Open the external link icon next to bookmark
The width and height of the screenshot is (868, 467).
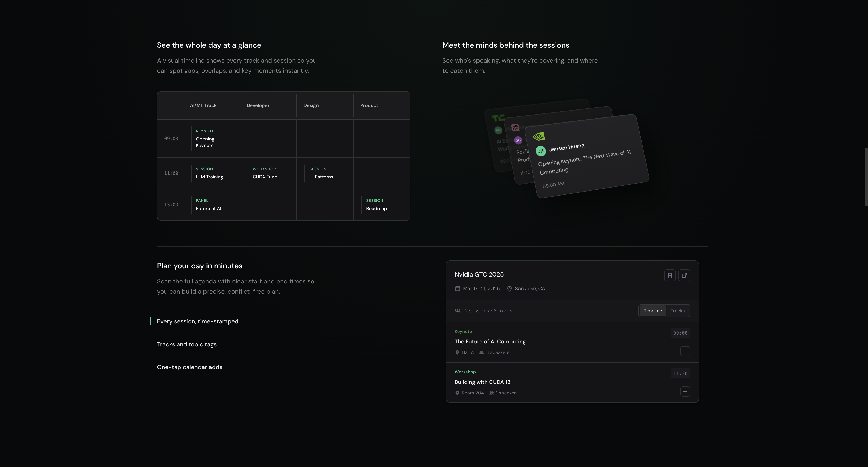coord(684,275)
